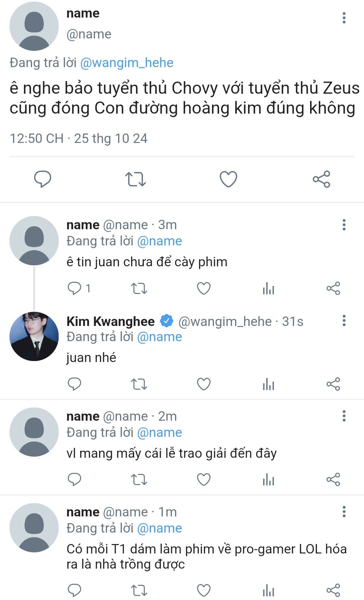Open replies on the 'ê tin juan chưa' tweet
This screenshot has height=600, width=364.
(x=74, y=289)
